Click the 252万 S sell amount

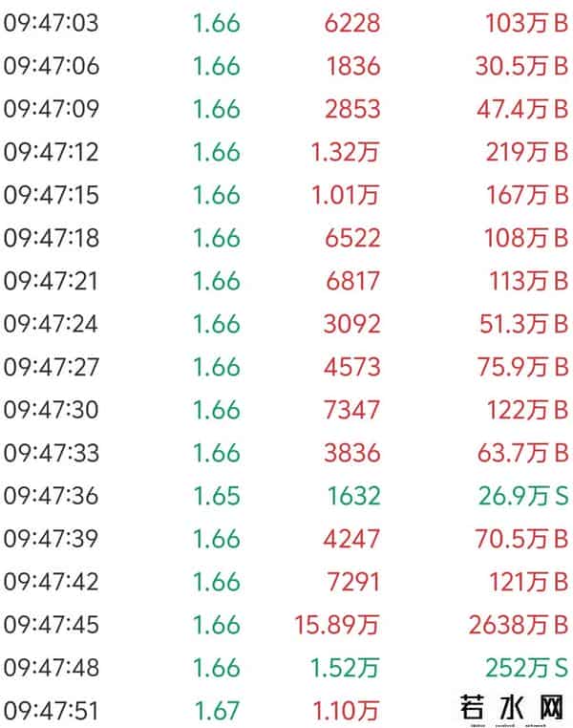click(527, 667)
